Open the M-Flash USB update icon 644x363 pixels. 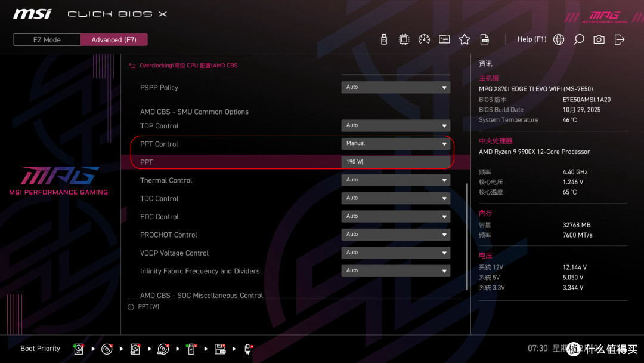click(384, 39)
